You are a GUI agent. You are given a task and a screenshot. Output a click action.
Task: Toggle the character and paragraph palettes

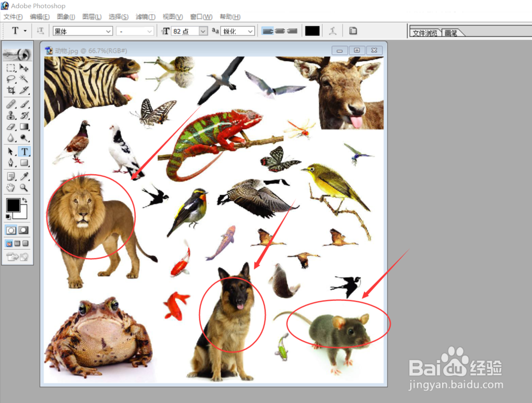click(353, 31)
